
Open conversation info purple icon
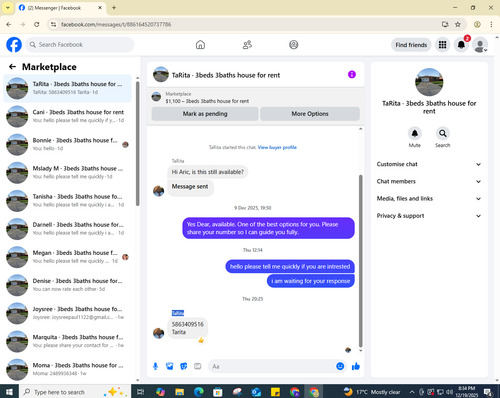tap(352, 74)
